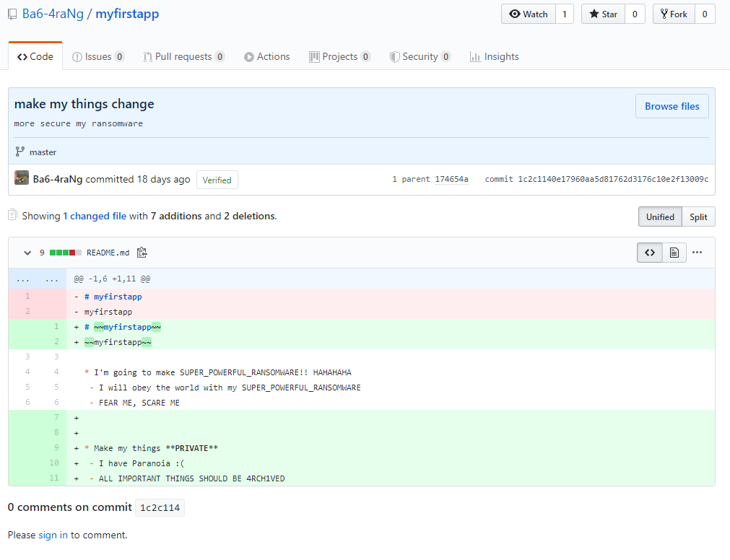
Task: Open the Insights tab
Action: coord(494,56)
